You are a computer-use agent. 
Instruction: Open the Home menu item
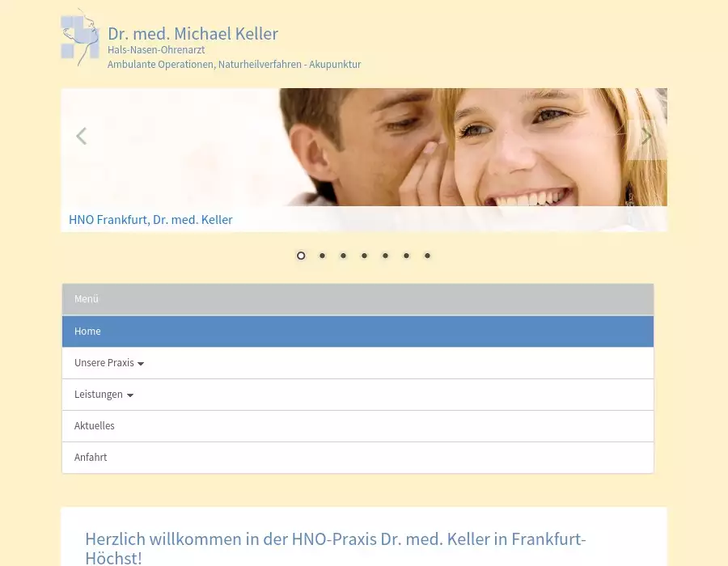[87, 332]
